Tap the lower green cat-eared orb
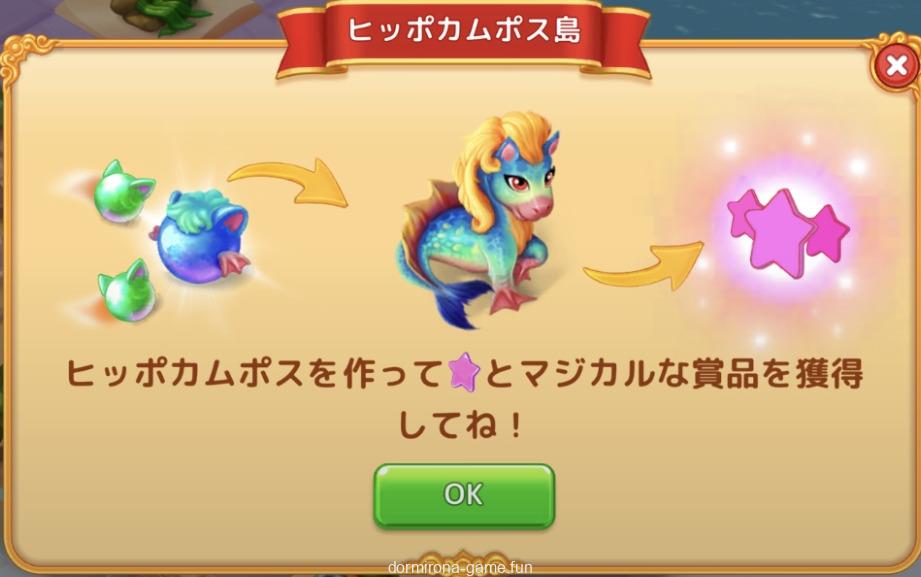Viewport: 921px width, 577px height. 128,291
